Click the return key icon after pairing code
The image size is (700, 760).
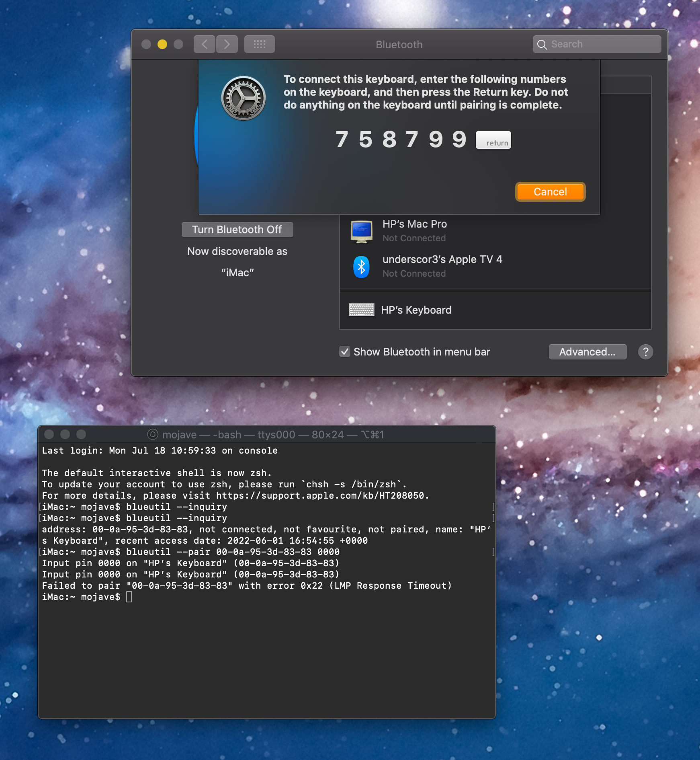(x=493, y=140)
